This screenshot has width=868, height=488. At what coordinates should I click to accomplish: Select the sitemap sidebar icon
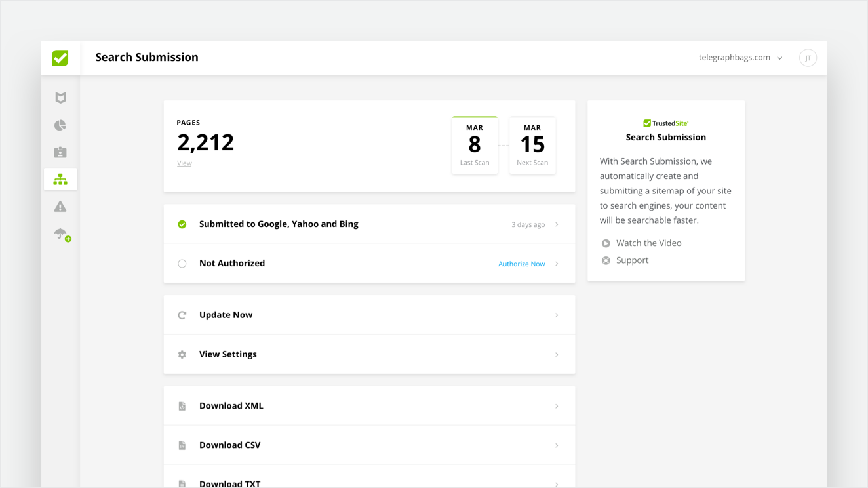click(60, 179)
